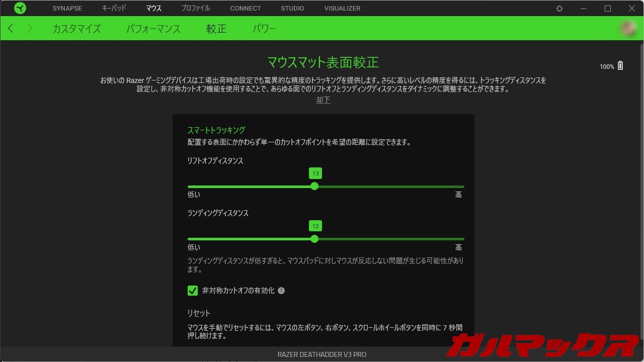Click the back navigation arrow

pyautogui.click(x=11, y=29)
